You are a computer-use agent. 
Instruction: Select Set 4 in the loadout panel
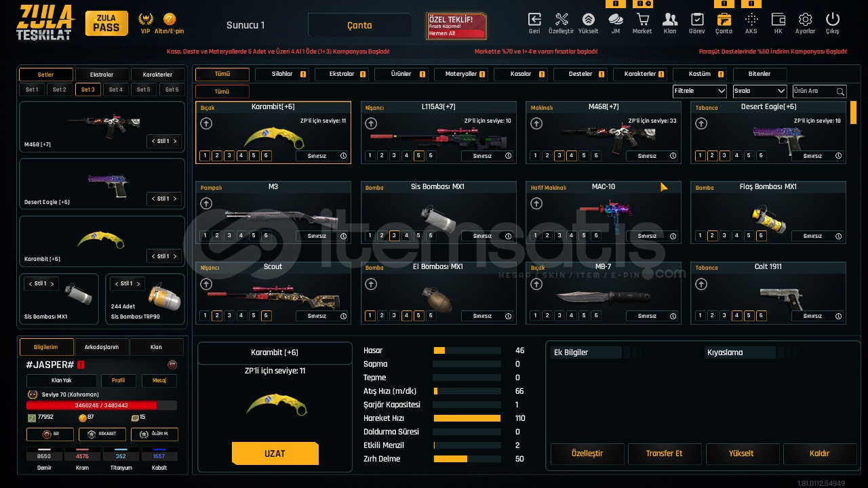[116, 89]
